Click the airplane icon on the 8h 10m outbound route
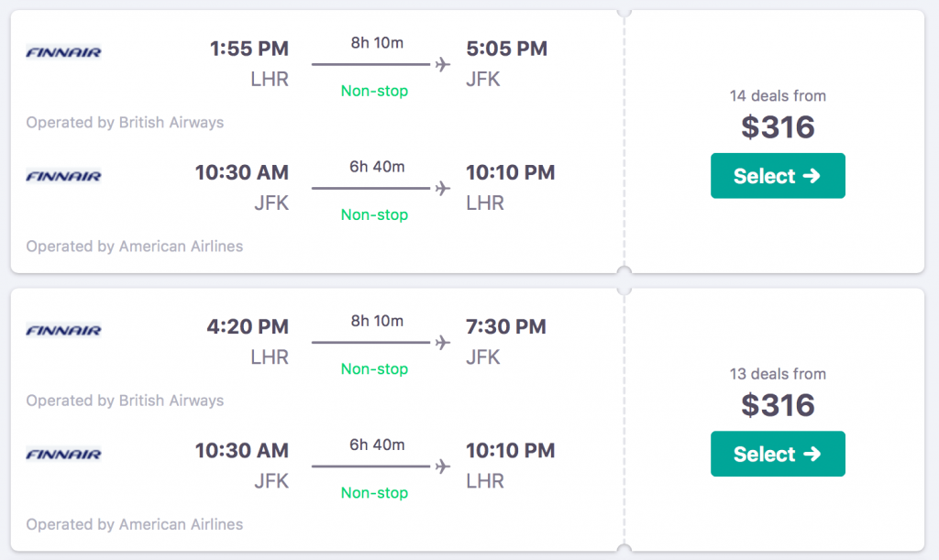The height and width of the screenshot is (560, 939). [443, 64]
